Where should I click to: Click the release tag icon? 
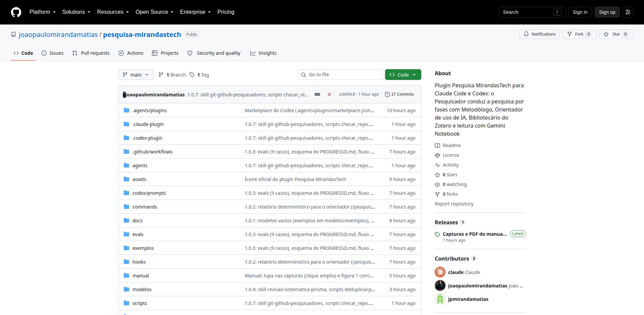[437, 234]
